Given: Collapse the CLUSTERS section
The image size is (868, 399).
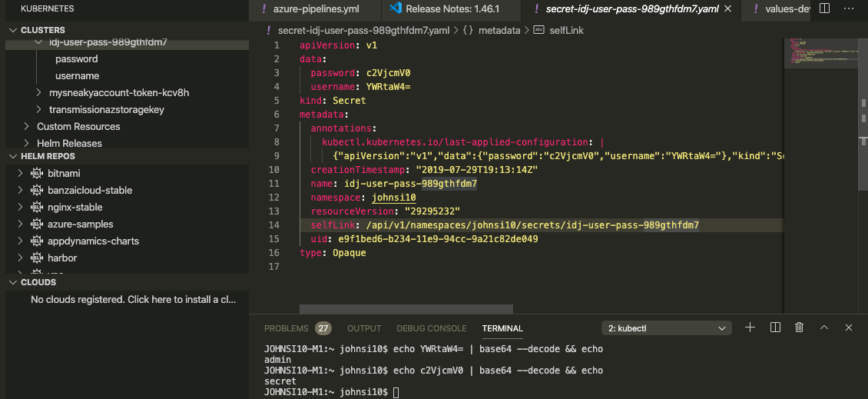Looking at the screenshot, I should coord(13,30).
